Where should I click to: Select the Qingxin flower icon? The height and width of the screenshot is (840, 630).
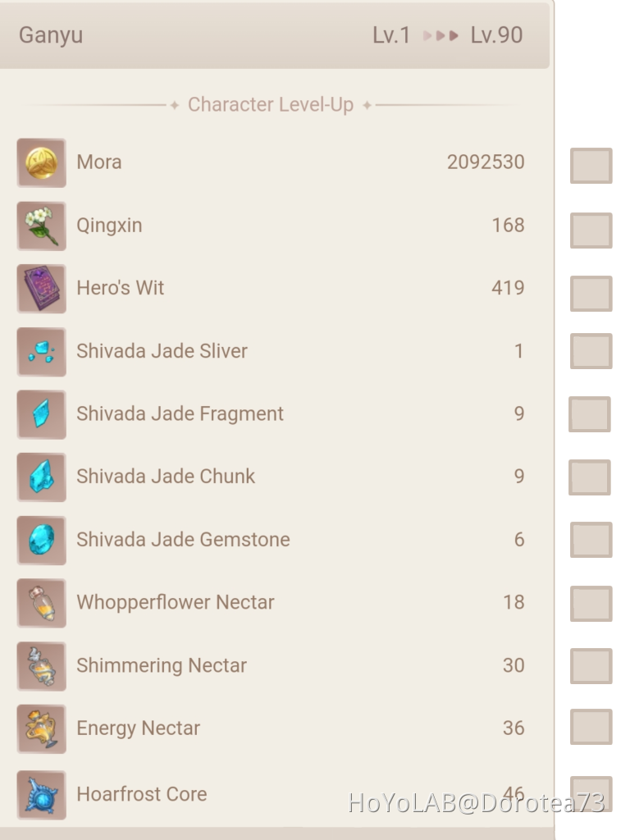[x=41, y=226]
